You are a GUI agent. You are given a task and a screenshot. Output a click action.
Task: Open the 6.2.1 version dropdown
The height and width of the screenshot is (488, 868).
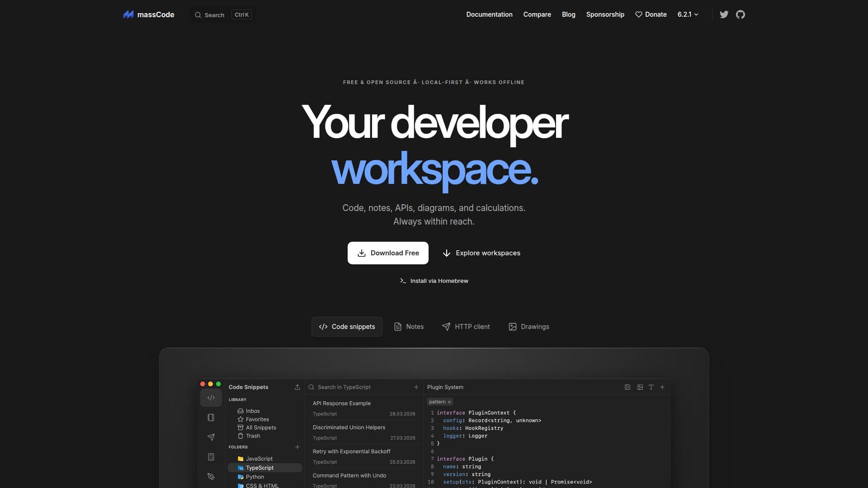688,14
